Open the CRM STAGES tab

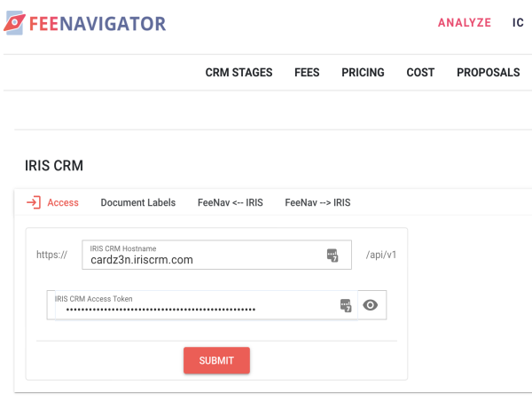(x=239, y=73)
